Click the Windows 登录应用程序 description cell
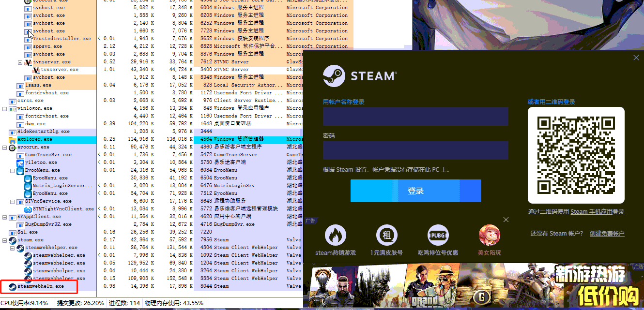This screenshot has height=310, width=644. 242,108
